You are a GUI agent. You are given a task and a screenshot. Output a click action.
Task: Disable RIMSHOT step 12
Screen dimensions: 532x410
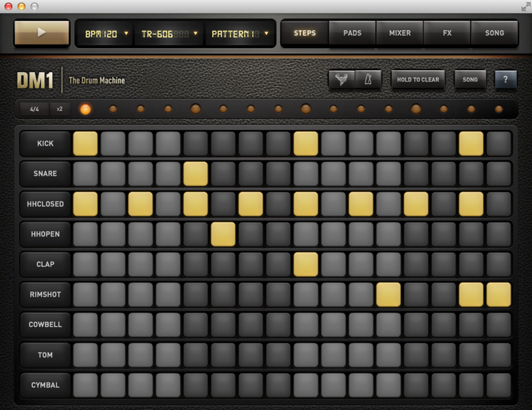388,294
